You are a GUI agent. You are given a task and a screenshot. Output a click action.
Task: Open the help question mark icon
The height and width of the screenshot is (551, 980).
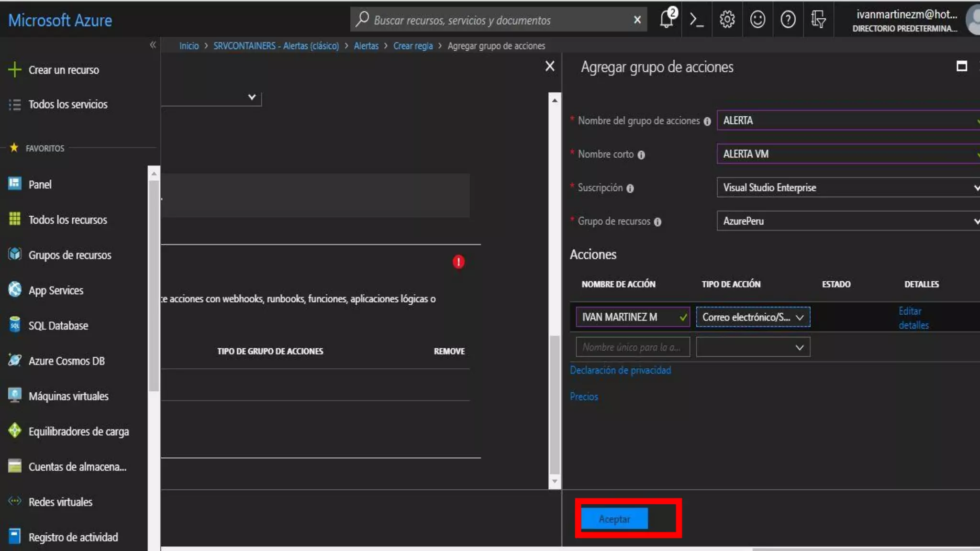788,20
